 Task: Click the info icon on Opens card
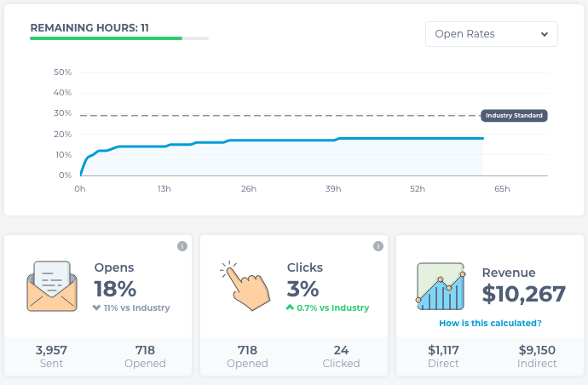182,246
